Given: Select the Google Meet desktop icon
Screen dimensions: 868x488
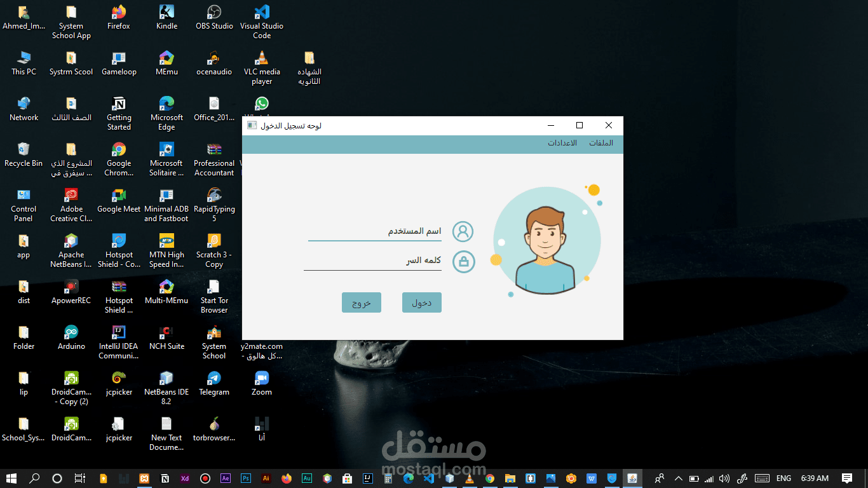Looking at the screenshot, I should [x=119, y=200].
